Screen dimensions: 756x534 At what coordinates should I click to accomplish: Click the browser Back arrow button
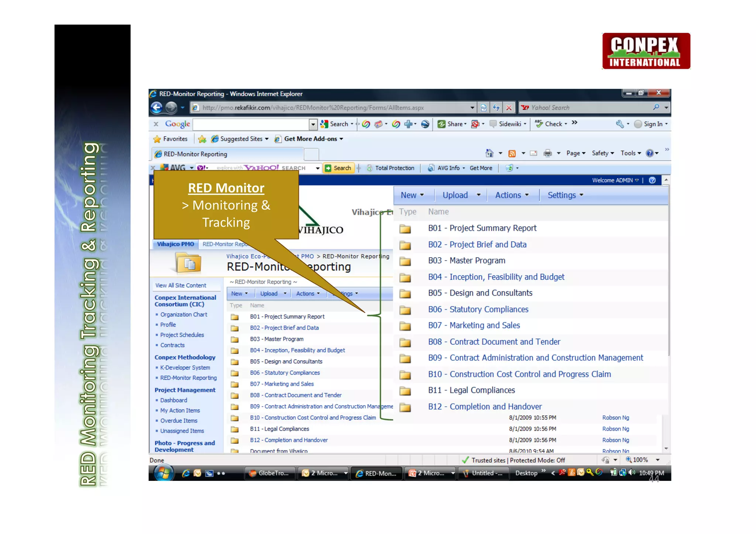157,107
